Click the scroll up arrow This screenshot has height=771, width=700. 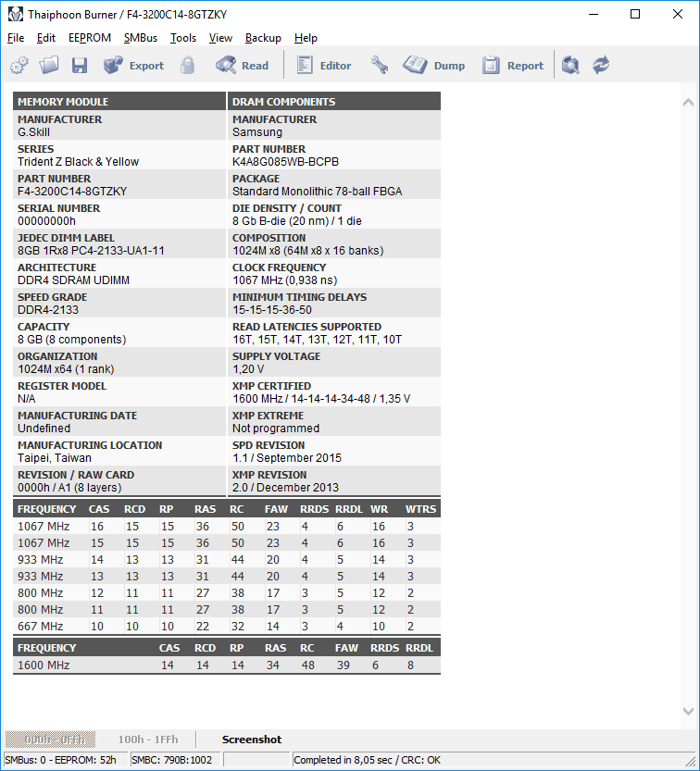[688, 102]
